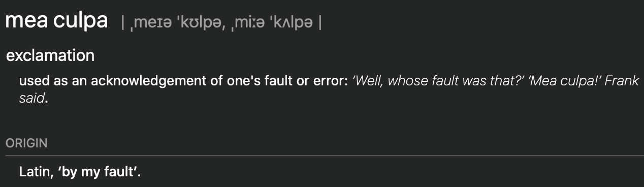Click the first pronunciation ˌmeɪə ˈkʊlpə
The width and height of the screenshot is (644, 187).
(x=175, y=23)
